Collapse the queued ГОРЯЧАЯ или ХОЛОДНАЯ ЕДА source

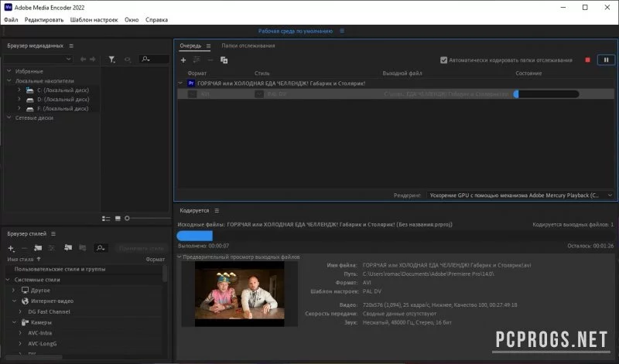180,83
